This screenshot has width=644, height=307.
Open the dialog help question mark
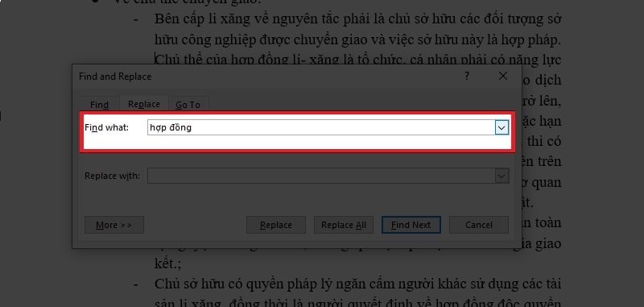point(467,77)
